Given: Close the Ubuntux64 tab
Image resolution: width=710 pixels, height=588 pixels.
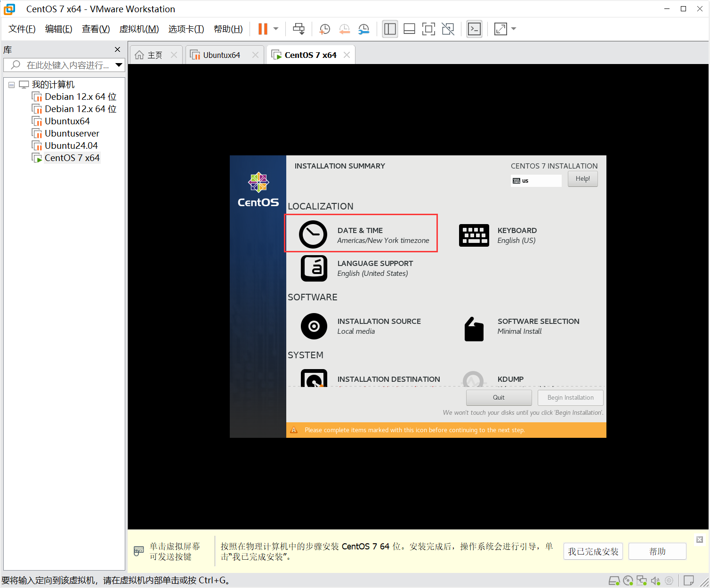Looking at the screenshot, I should (x=255, y=55).
